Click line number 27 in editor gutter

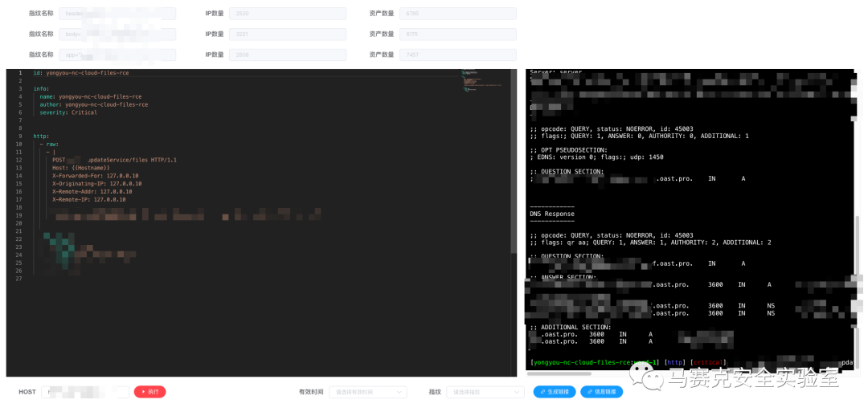[x=18, y=279]
